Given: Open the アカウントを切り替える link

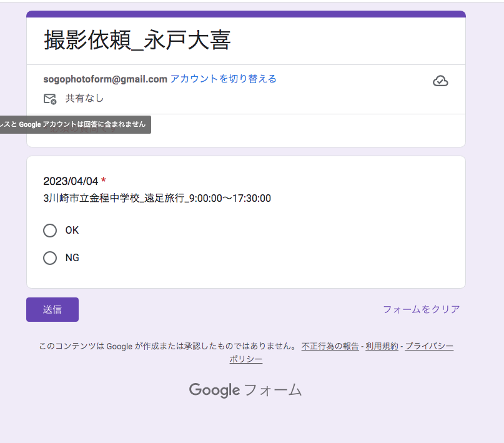Looking at the screenshot, I should [223, 79].
